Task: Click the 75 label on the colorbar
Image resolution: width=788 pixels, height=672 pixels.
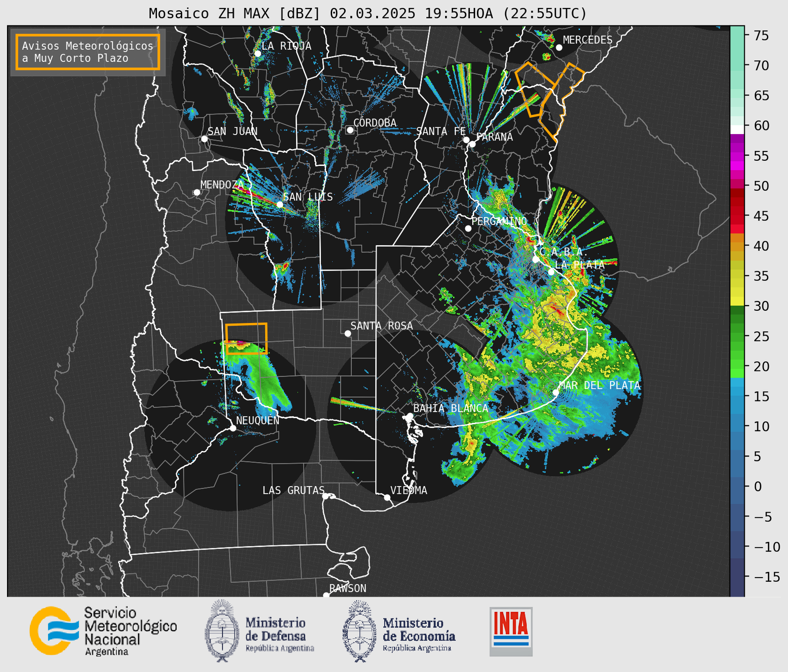Action: (760, 36)
